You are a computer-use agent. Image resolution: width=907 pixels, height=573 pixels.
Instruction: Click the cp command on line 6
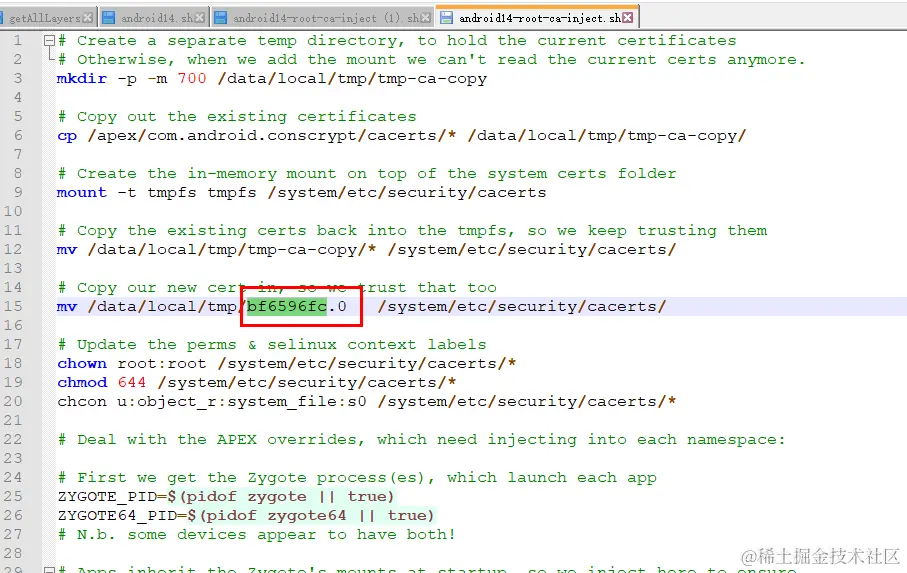(x=67, y=135)
